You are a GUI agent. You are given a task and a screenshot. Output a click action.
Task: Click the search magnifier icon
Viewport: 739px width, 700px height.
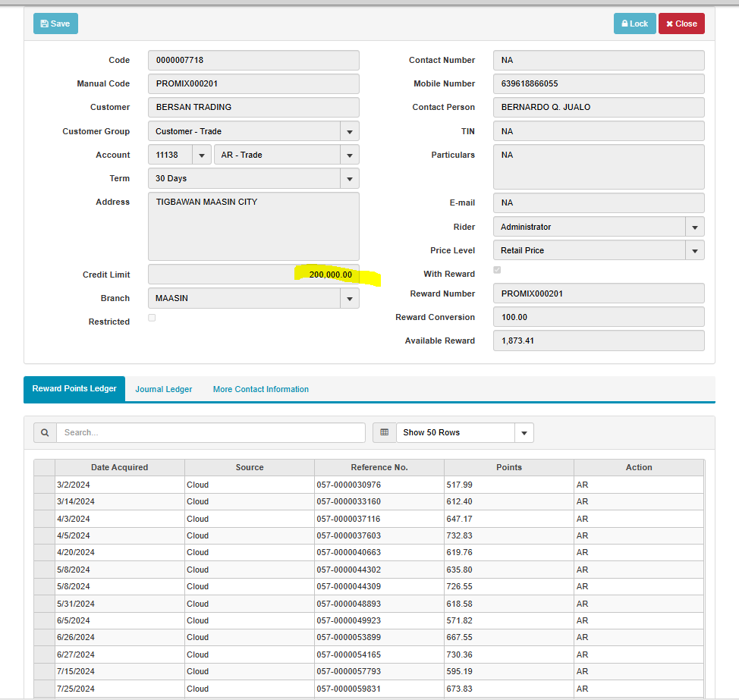pyautogui.click(x=45, y=432)
